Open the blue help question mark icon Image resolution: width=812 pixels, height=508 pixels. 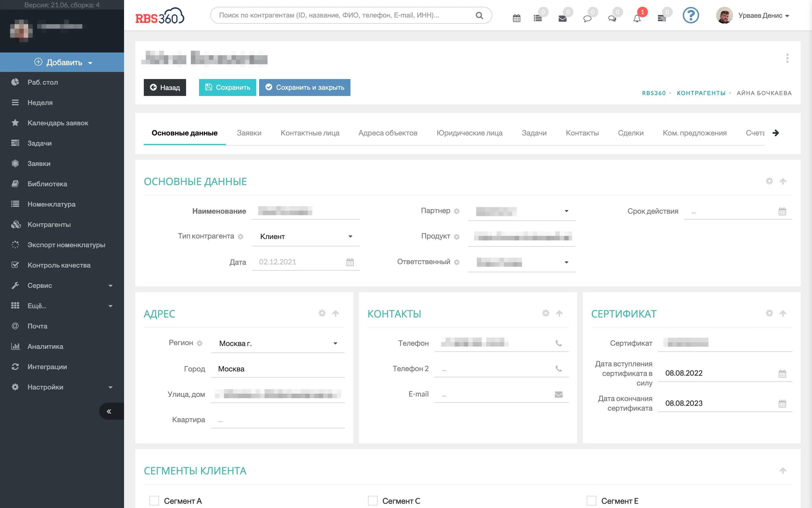point(690,16)
